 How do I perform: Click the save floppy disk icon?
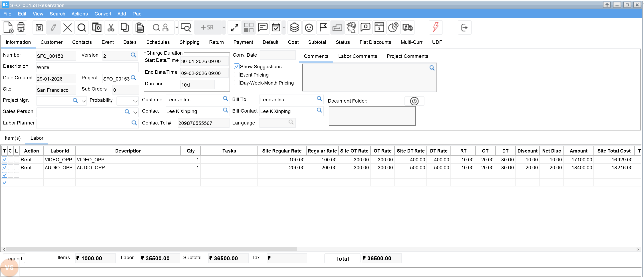coord(39,27)
